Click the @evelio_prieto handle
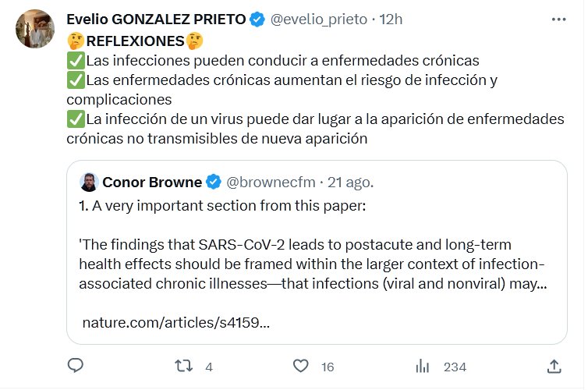The image size is (588, 390). pos(321,19)
